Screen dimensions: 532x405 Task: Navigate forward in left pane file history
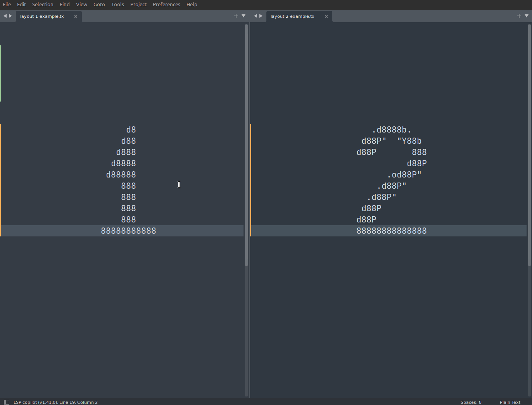[10, 16]
